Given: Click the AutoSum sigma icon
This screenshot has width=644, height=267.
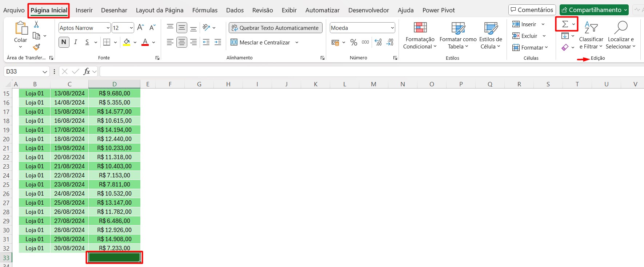Looking at the screenshot, I should (565, 24).
